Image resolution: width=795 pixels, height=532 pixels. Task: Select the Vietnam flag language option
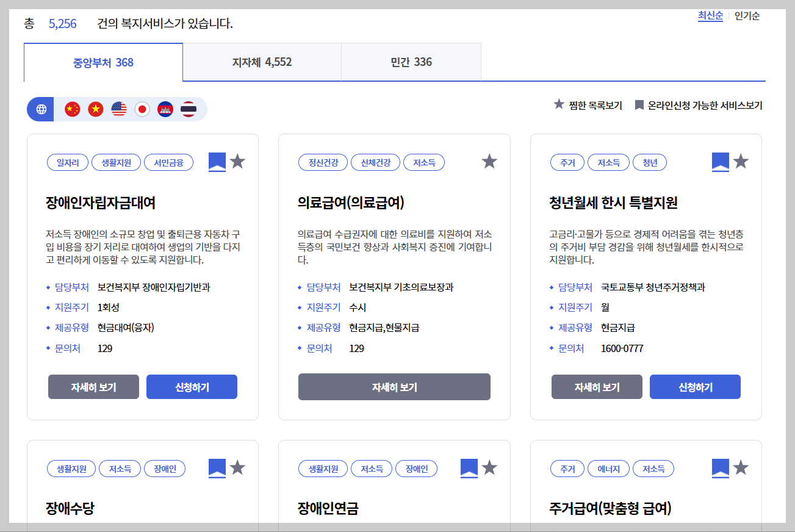(95, 109)
